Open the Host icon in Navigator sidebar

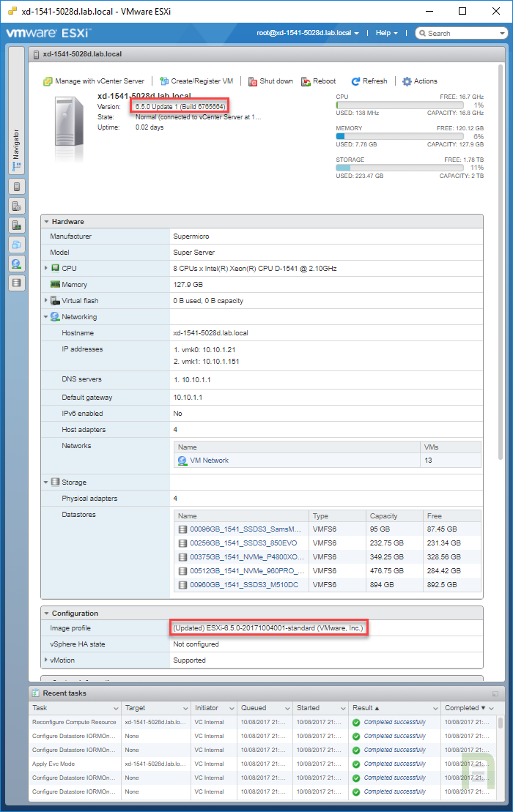pos(17,187)
